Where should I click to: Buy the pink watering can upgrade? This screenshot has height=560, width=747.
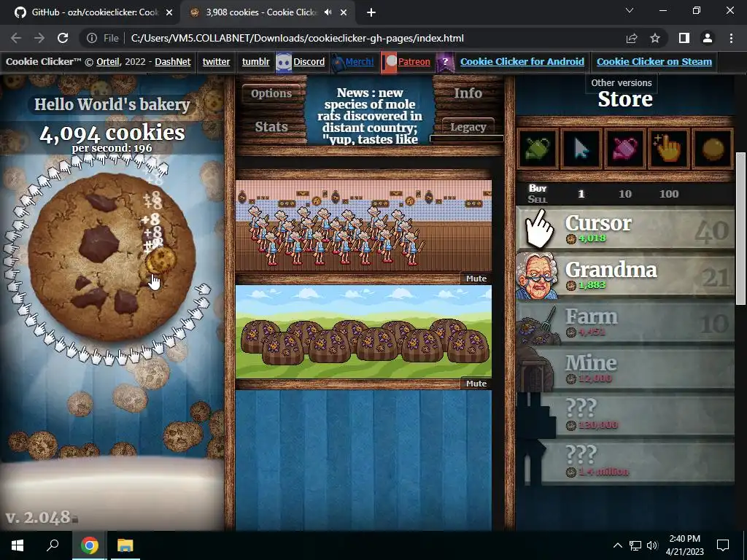(x=625, y=149)
